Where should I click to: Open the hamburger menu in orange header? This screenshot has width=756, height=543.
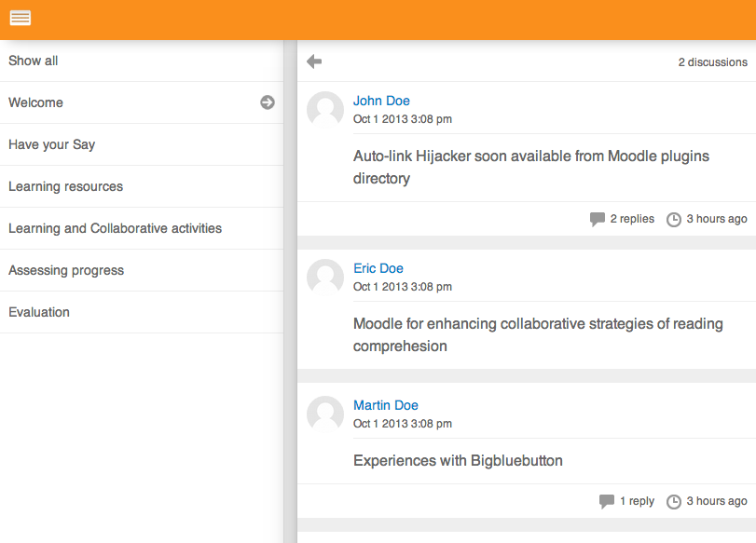pyautogui.click(x=21, y=18)
